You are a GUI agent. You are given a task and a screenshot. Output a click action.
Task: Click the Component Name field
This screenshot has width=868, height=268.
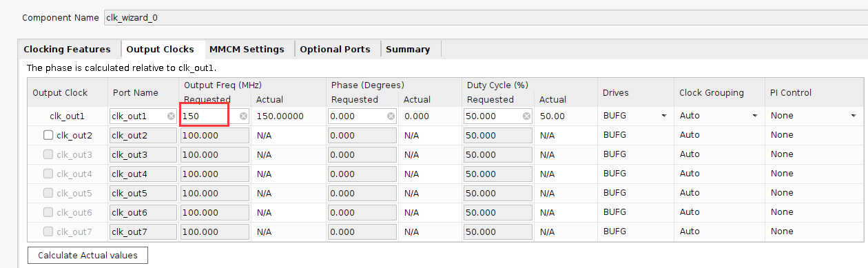point(485,17)
